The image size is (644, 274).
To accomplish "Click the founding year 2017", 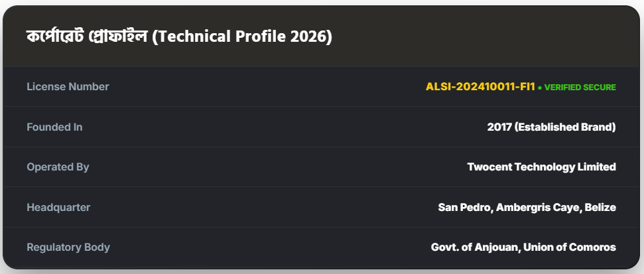I will [x=499, y=127].
